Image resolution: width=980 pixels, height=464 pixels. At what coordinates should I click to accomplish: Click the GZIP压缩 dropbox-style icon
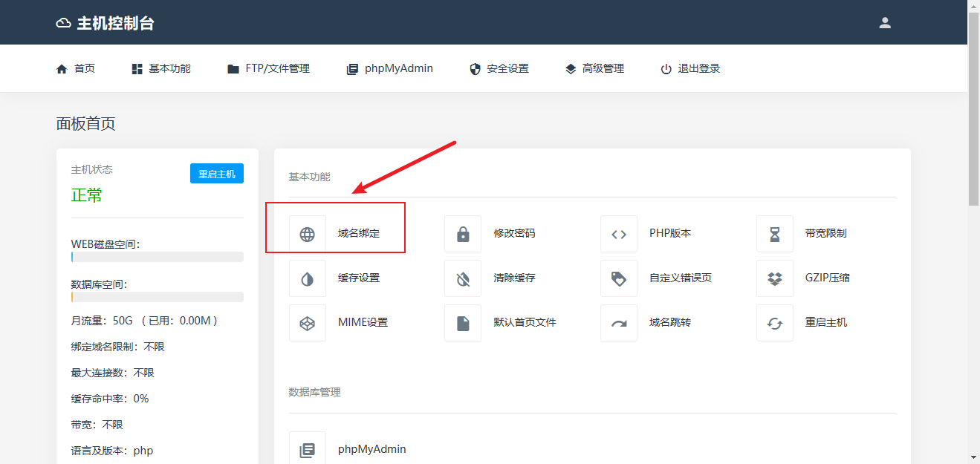[775, 279]
